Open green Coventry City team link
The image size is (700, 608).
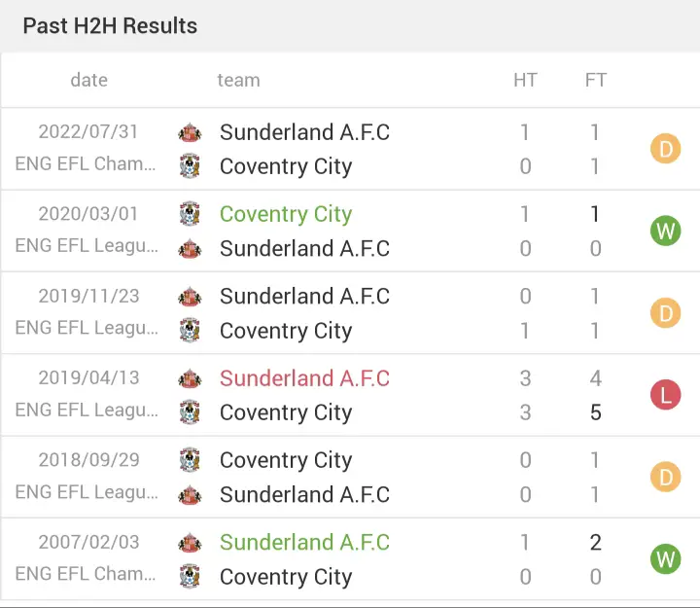point(286,214)
